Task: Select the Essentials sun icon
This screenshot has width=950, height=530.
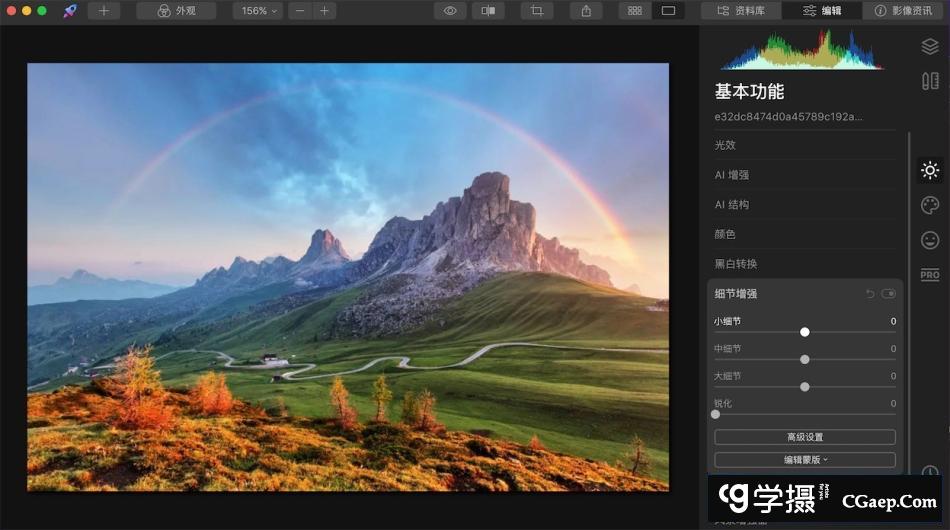Action: [930, 170]
